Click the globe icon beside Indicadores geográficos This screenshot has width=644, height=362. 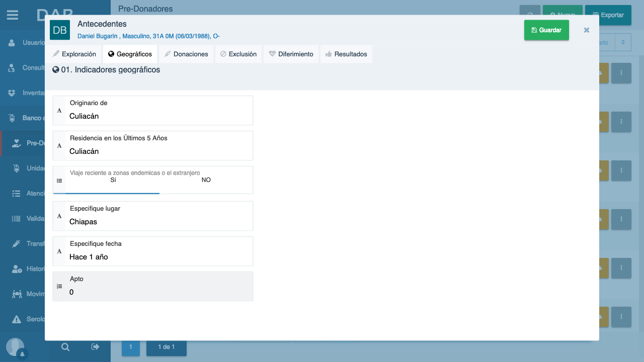coord(56,70)
